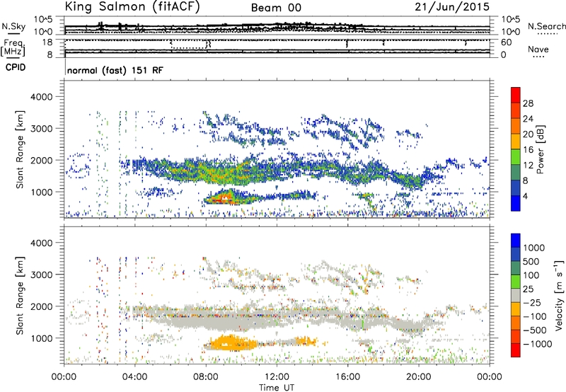Click the '16:00' time tick label

[x=347, y=377]
